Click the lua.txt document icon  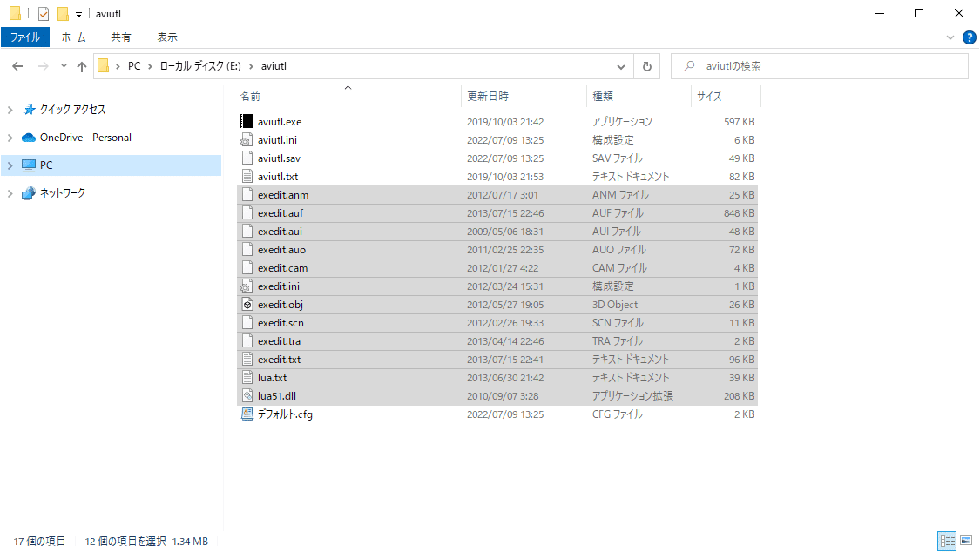click(x=247, y=378)
